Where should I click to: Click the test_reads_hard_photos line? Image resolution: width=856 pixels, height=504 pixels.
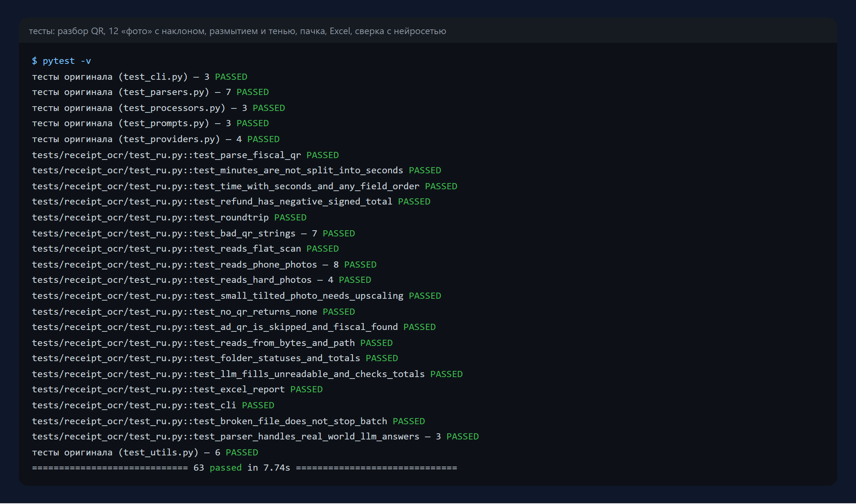[x=202, y=280]
